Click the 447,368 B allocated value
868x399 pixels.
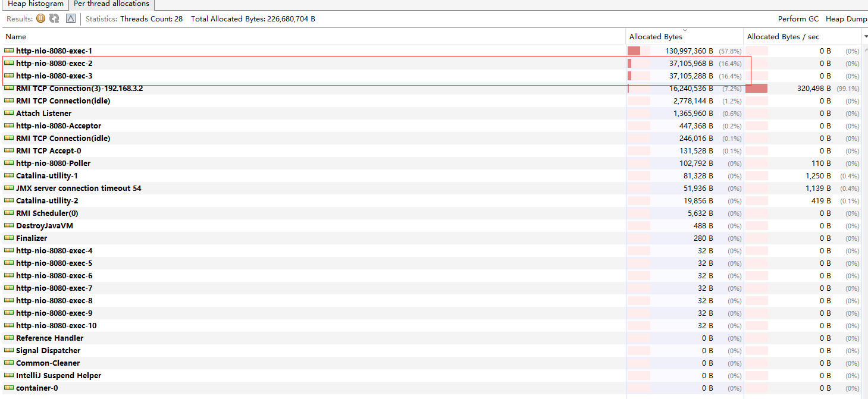pyautogui.click(x=696, y=125)
